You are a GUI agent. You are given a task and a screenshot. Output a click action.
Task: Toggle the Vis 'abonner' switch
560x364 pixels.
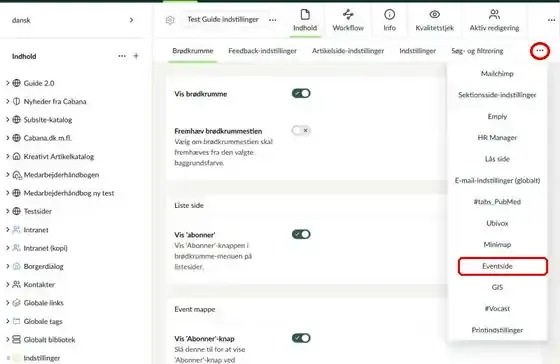[x=301, y=234]
